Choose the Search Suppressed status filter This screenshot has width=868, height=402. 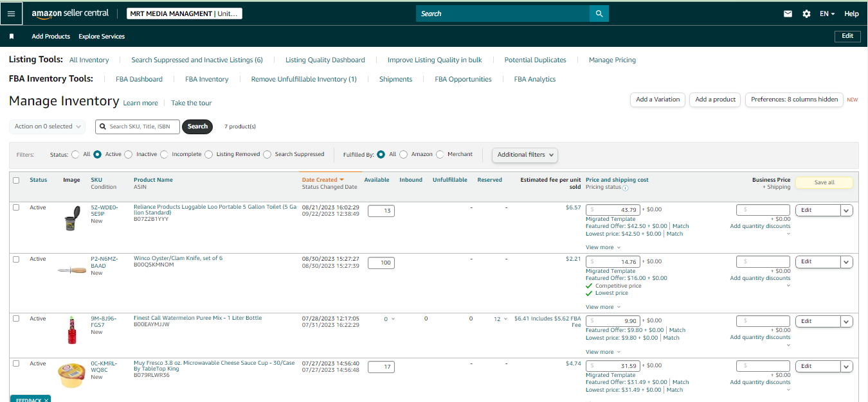click(267, 154)
